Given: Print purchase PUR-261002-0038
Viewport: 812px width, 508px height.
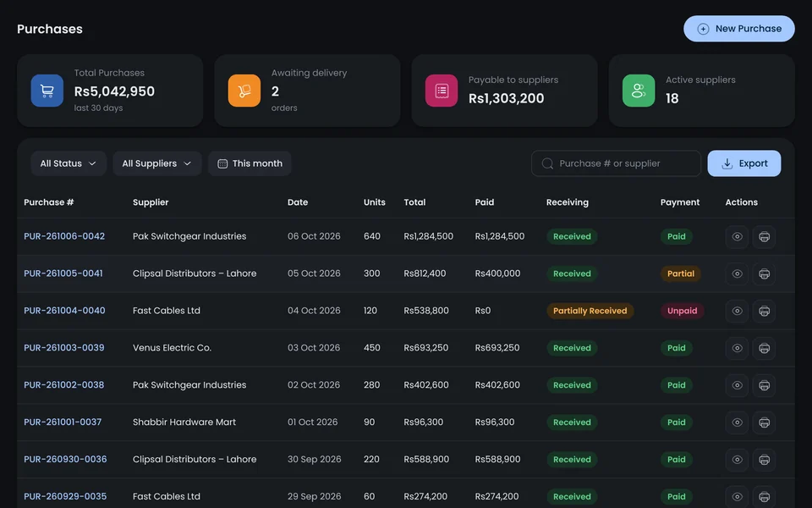Looking at the screenshot, I should (x=764, y=385).
